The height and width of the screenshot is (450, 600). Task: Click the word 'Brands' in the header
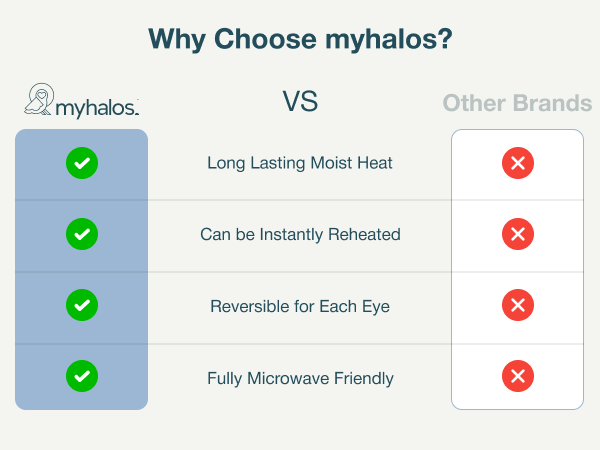(x=552, y=103)
